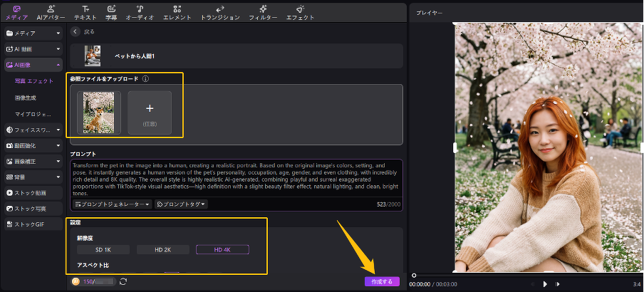This screenshot has width=644, height=292.
Task: Select SD 1K resolution option
Action: [x=103, y=249]
